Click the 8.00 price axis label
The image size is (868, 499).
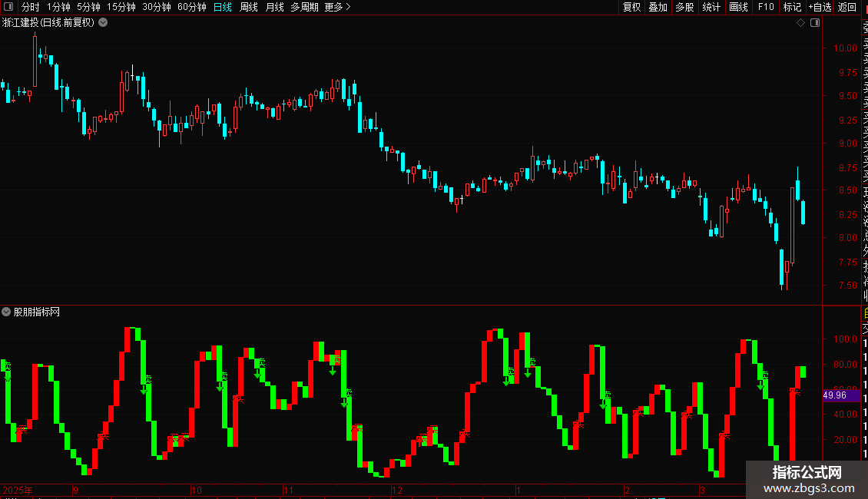pyautogui.click(x=847, y=238)
